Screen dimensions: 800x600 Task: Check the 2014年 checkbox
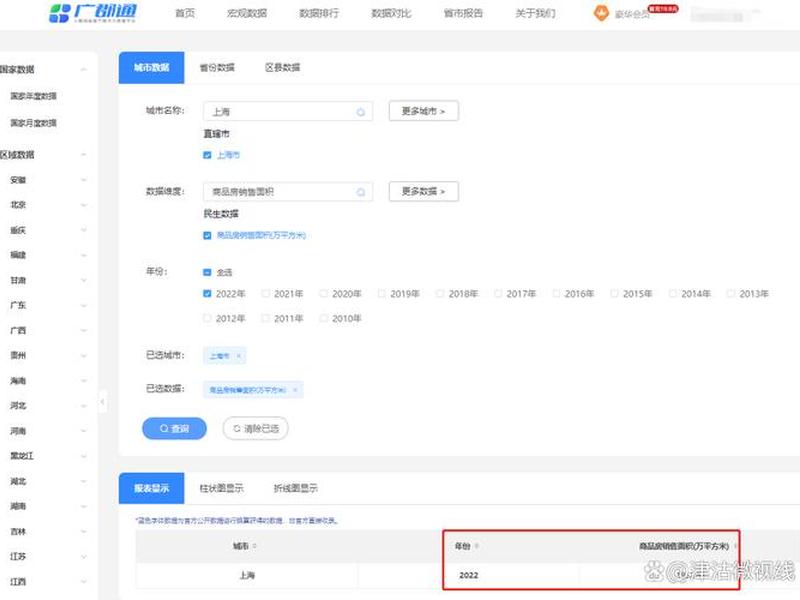point(672,294)
